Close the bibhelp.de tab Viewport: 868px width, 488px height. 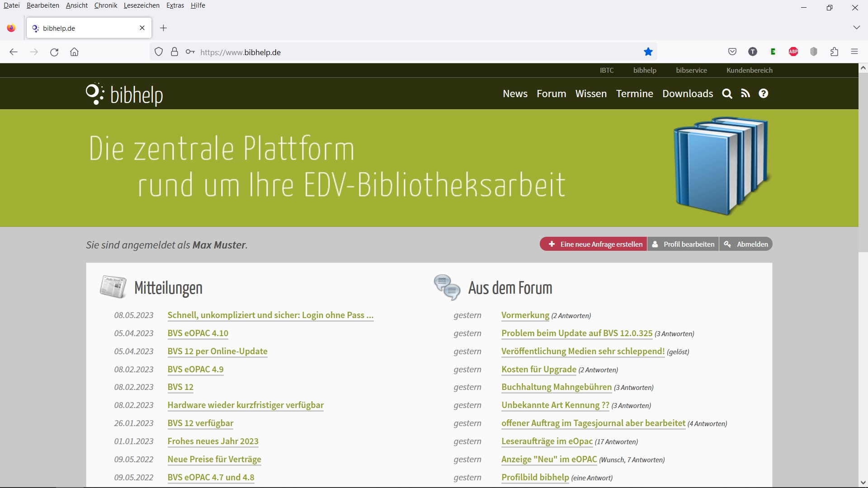(x=142, y=28)
